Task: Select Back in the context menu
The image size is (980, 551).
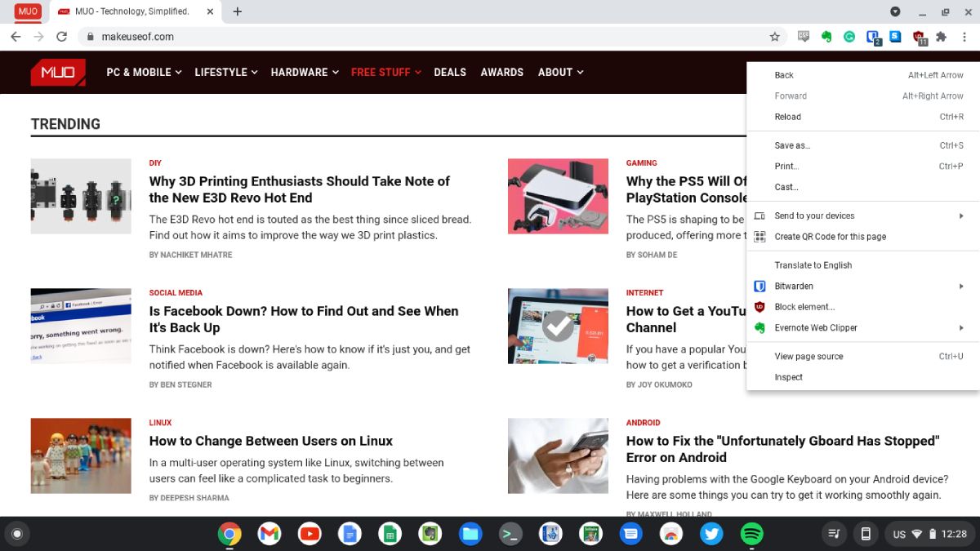Action: [863, 75]
